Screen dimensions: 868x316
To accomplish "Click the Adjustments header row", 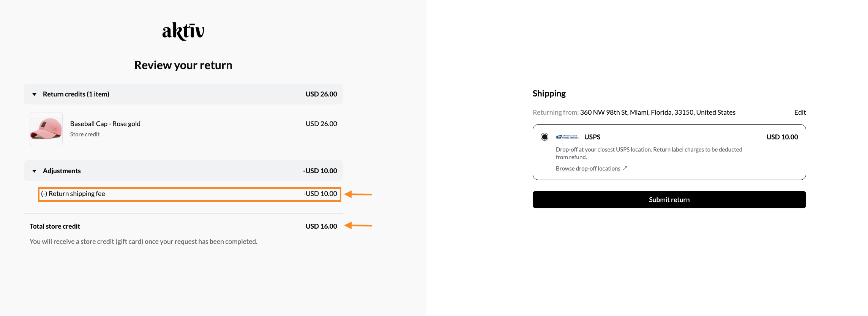I will click(62, 171).
